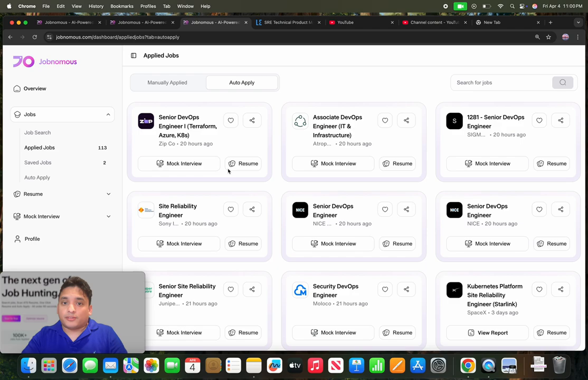This screenshot has height=380, width=588.
Task: Favorite the NICE job posted by "NICE ..."
Action: tap(385, 210)
